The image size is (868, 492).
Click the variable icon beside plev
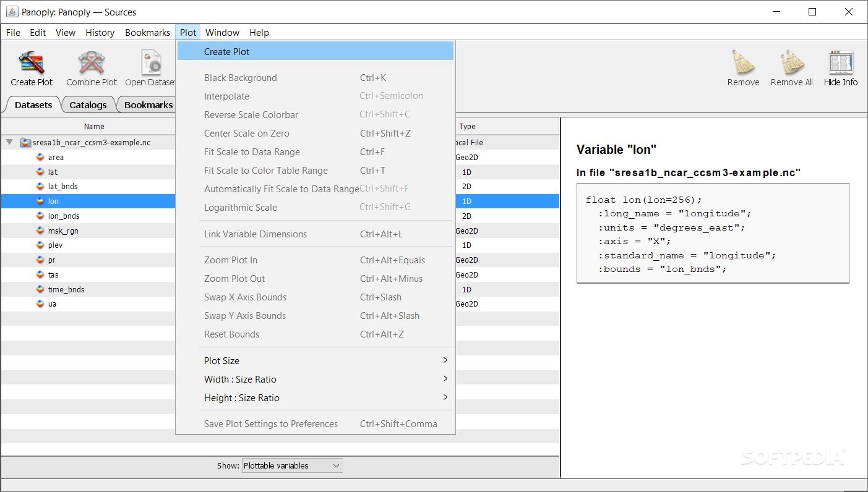[x=41, y=245]
